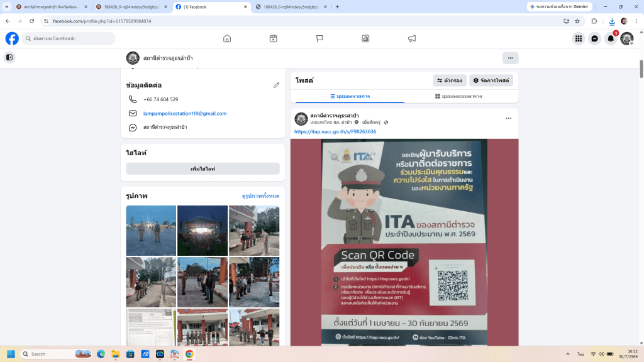
Task: Open ดูรูปภาพทั้งหมด see all photos link
Action: coord(260,196)
